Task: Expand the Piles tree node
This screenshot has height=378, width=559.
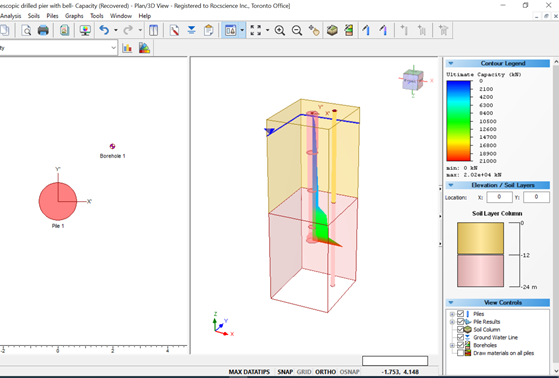Action: [452, 314]
